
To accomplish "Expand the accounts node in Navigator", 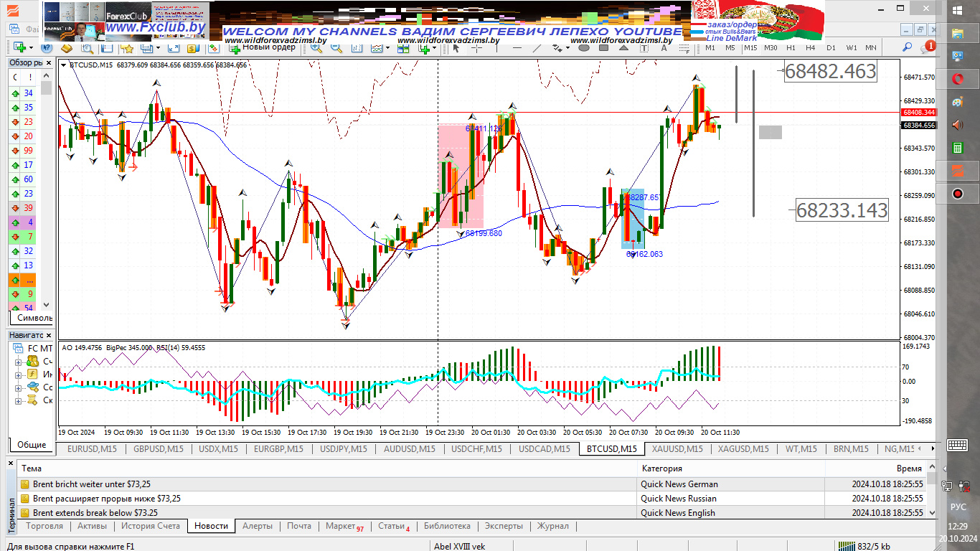I will (x=18, y=361).
